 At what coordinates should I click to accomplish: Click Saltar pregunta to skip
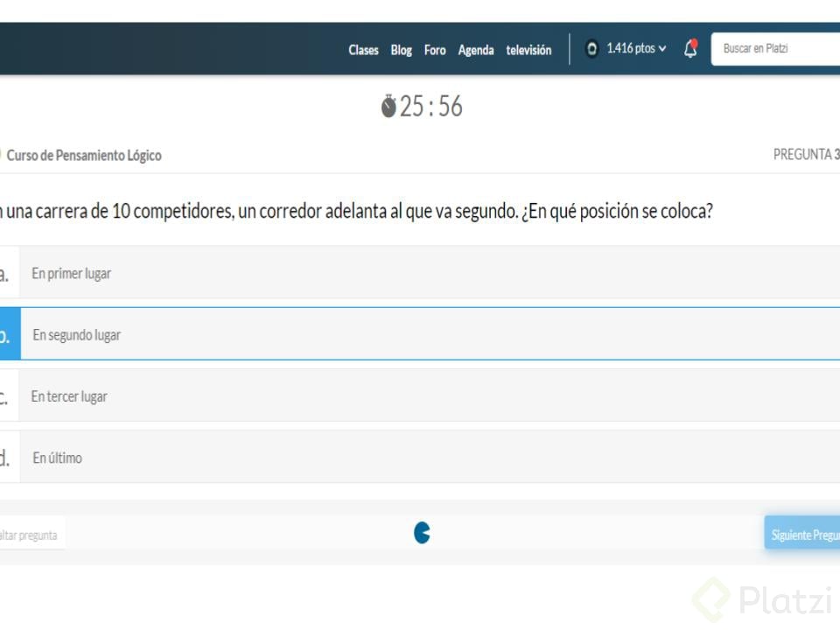coord(30,534)
